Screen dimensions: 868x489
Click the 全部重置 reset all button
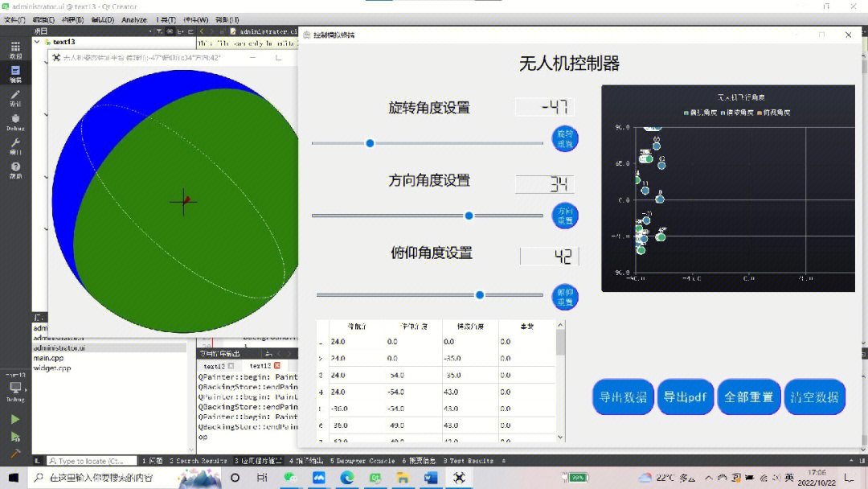click(x=748, y=397)
